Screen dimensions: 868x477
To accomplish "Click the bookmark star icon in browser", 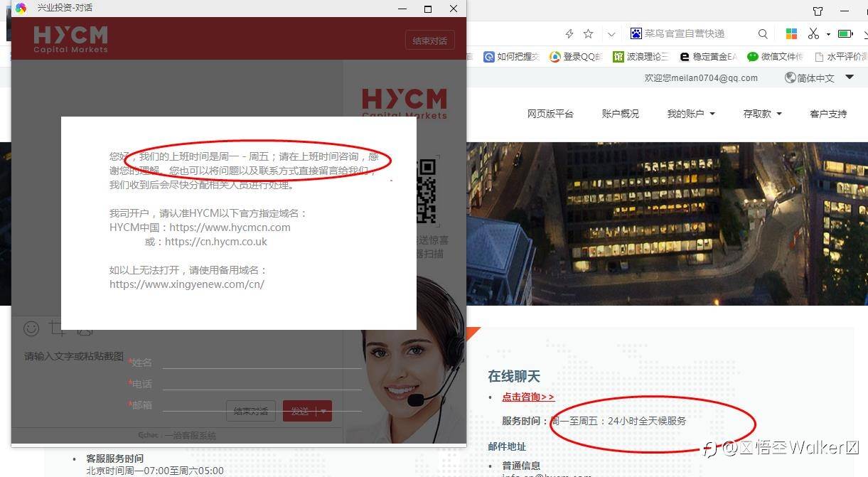I will (588, 33).
